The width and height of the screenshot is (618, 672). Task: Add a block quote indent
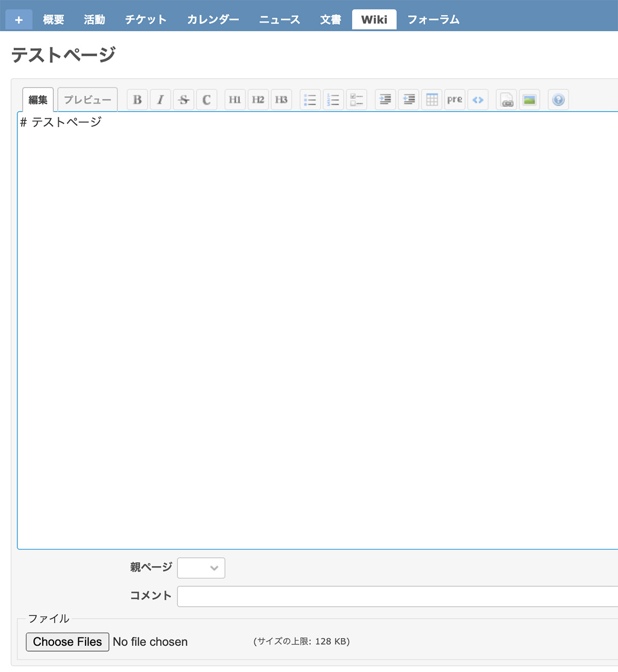(385, 99)
